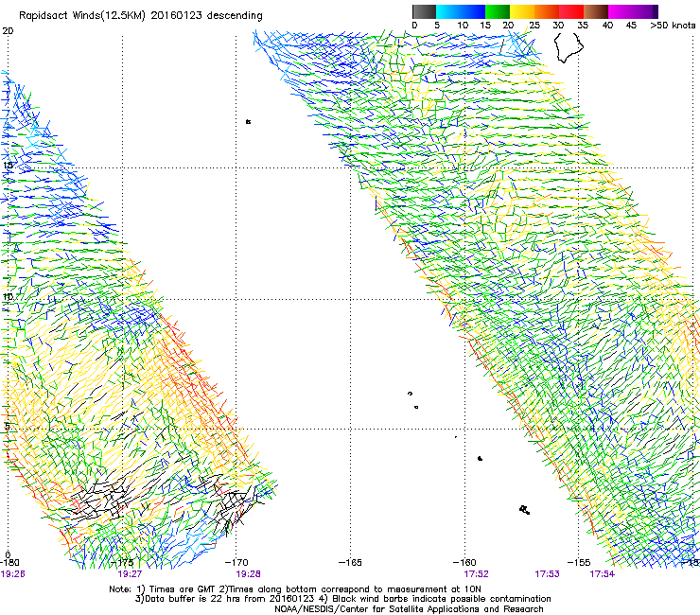The width and height of the screenshot is (700, 615).
Task: Click the '-160' longitude label
Action: pos(464,563)
